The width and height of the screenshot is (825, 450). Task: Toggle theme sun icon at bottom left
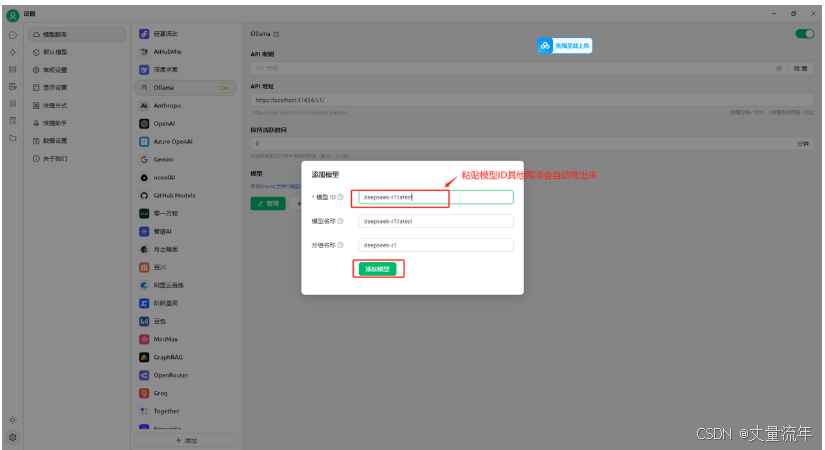coord(13,420)
